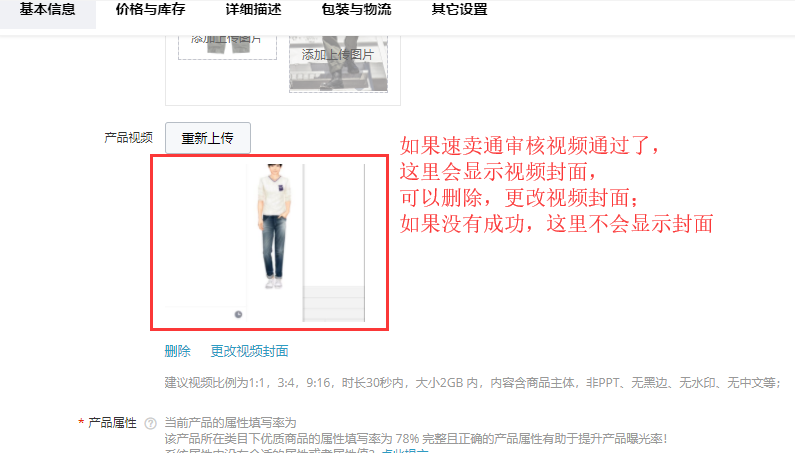Click the gray striped panel inside video cover
Viewport: 795px width, 453px height.
334,303
